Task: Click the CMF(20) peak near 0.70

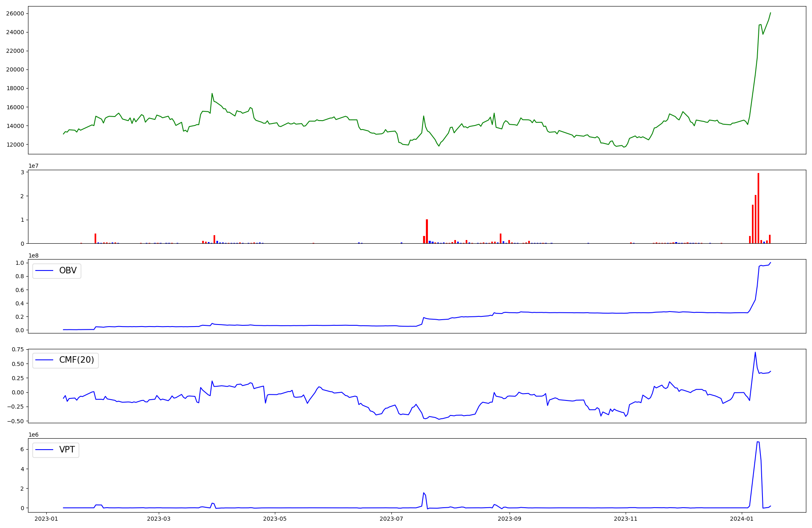Action: (755, 352)
